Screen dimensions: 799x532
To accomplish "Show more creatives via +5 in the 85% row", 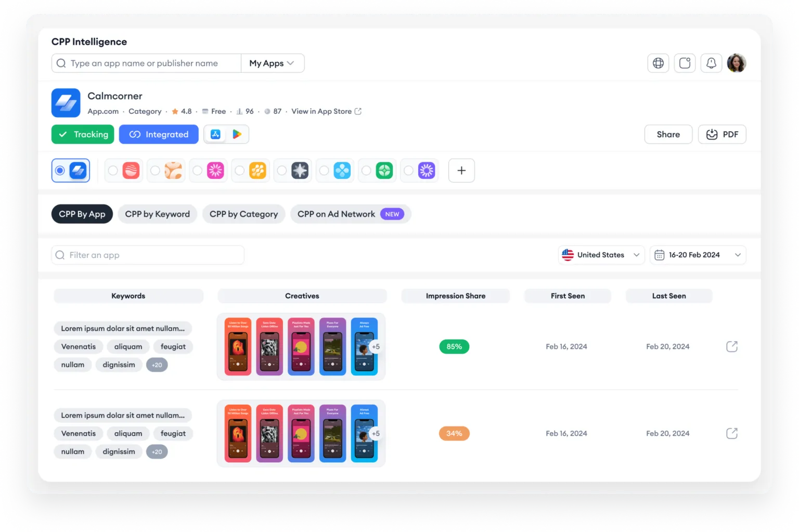I will [376, 346].
